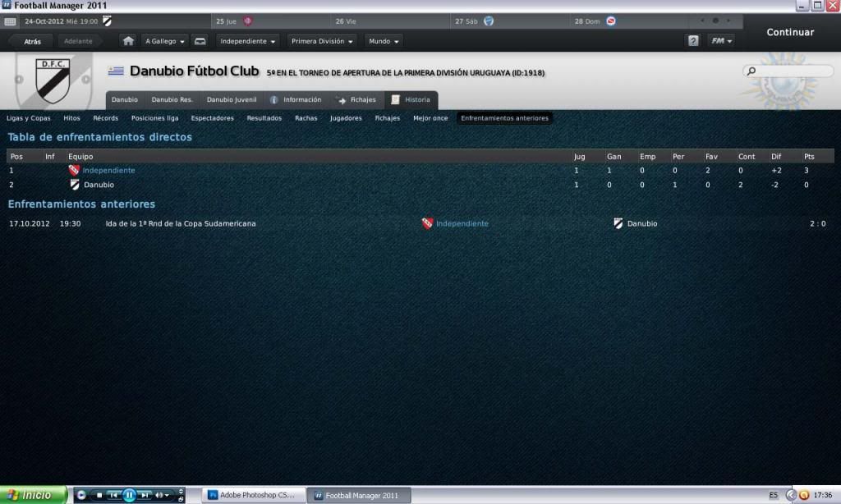Viewport: 841px width, 504px height.
Task: Open the Primera División dropdown
Action: click(322, 41)
